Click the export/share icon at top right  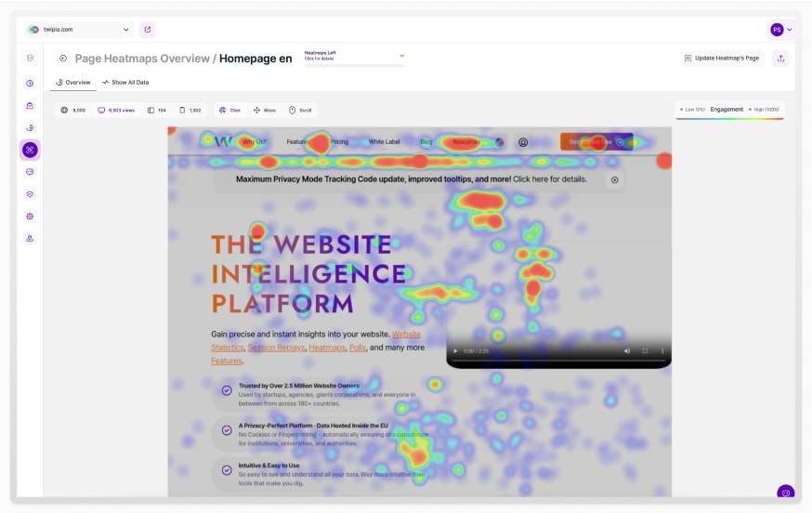point(780,58)
